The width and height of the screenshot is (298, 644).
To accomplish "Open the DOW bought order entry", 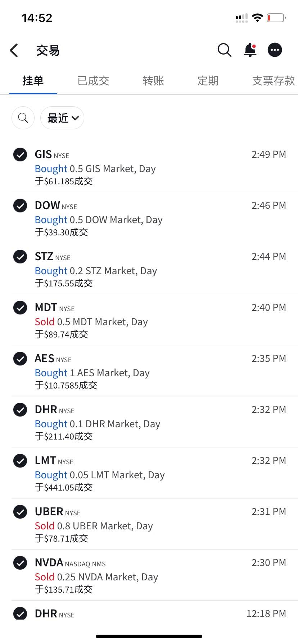I will click(x=155, y=218).
